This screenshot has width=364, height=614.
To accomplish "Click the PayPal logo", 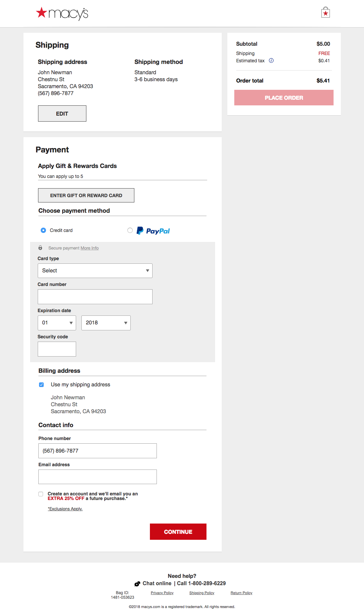I will point(153,231).
